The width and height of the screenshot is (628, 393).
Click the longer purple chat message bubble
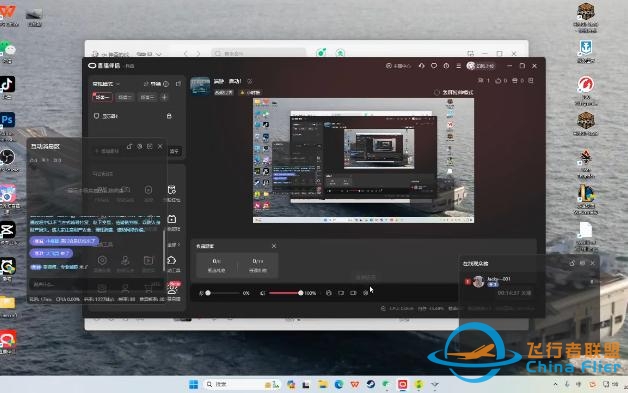[64, 241]
